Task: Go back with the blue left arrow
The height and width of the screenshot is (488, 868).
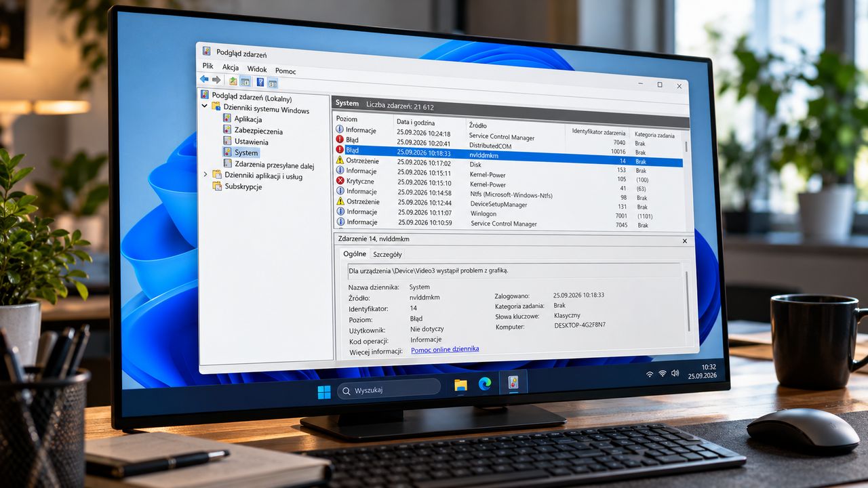Action: (203, 79)
